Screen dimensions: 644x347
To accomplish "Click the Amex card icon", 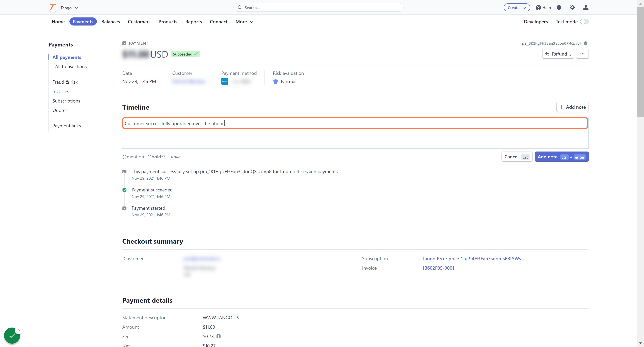I will 225,82.
